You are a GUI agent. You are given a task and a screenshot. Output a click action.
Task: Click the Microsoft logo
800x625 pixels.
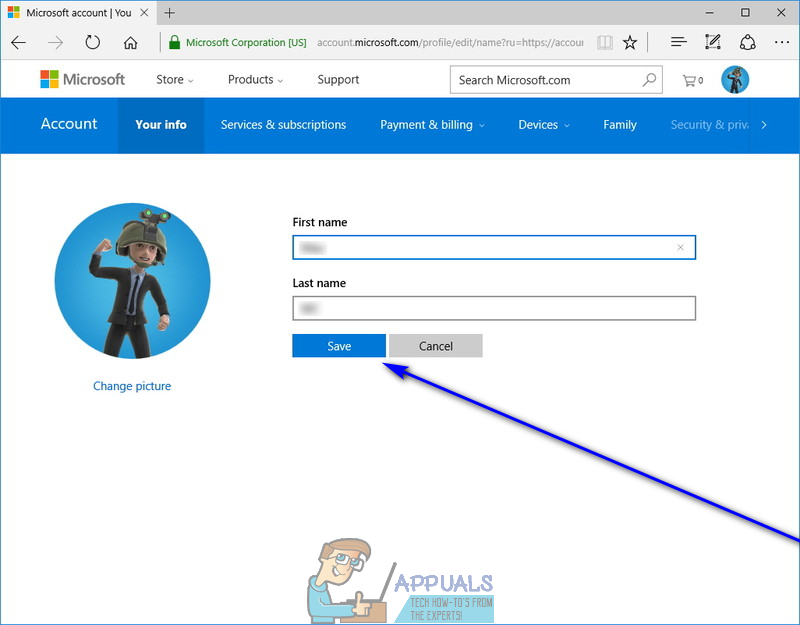click(83, 79)
